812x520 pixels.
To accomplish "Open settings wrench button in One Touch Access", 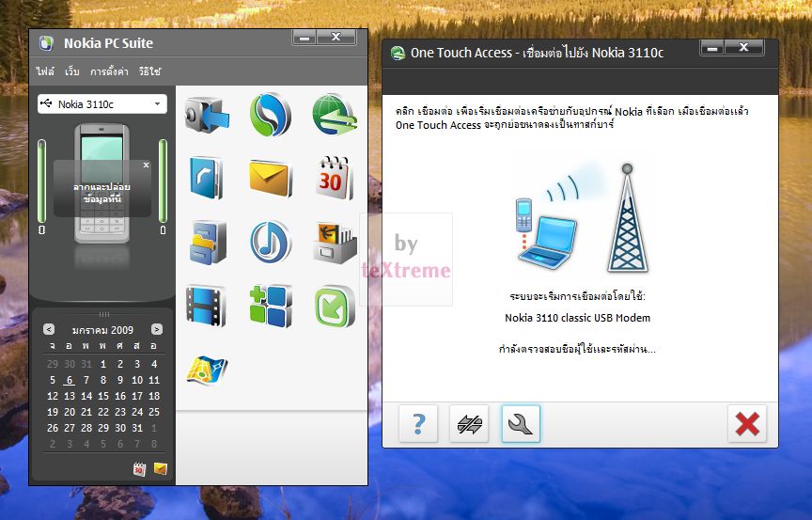I will 521,424.
